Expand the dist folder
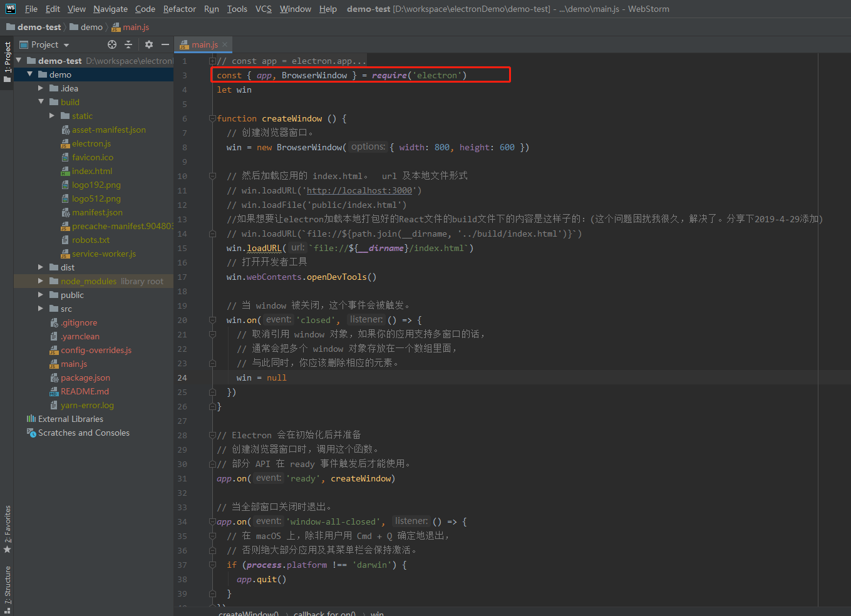 point(41,267)
